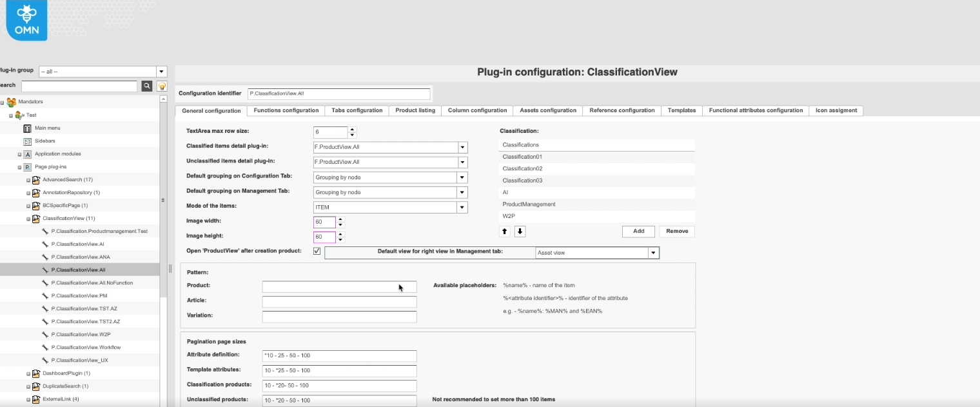Click the Remove classification button
Screen dimensions: 980x407
pyautogui.click(x=676, y=231)
